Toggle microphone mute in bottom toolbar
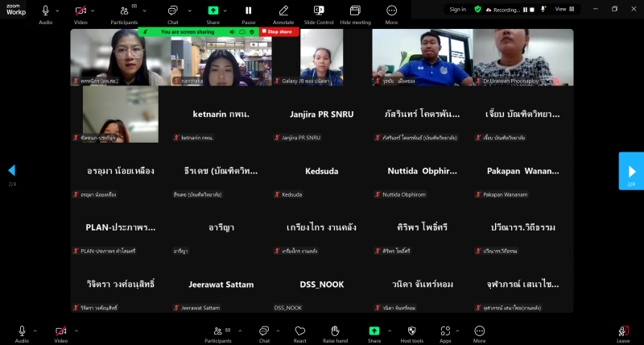Screen dimensions: 644x345 [x=21, y=331]
